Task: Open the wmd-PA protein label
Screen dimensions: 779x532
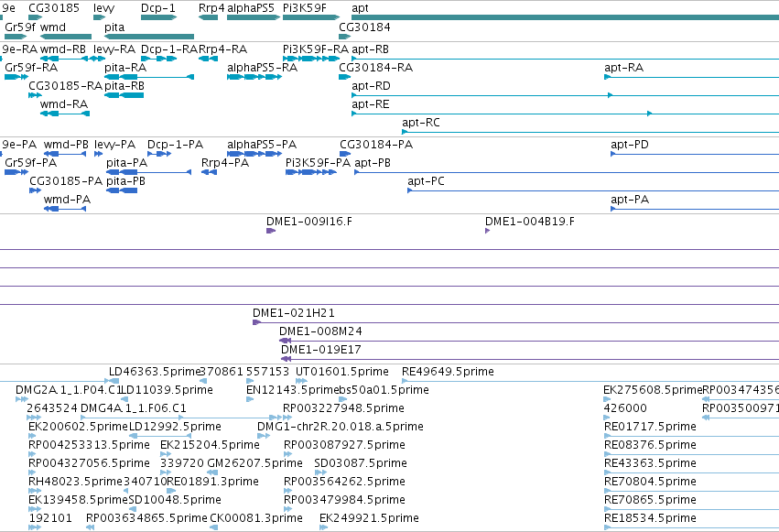Action: tap(67, 200)
